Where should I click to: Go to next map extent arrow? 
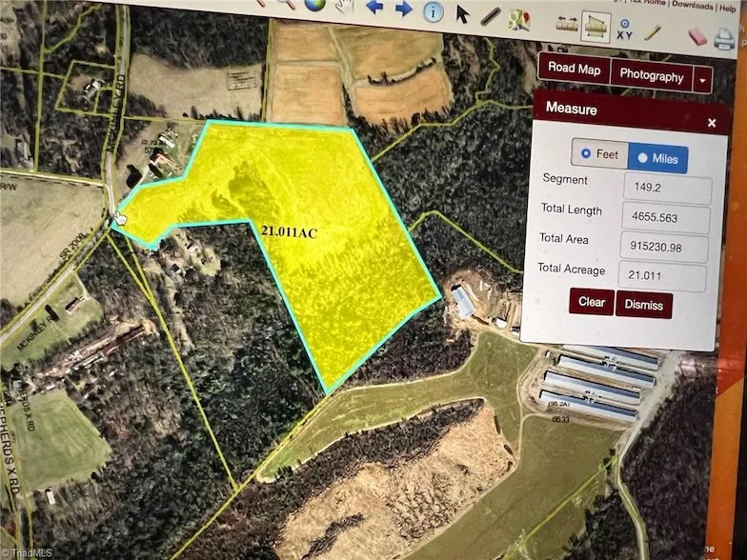click(x=404, y=9)
